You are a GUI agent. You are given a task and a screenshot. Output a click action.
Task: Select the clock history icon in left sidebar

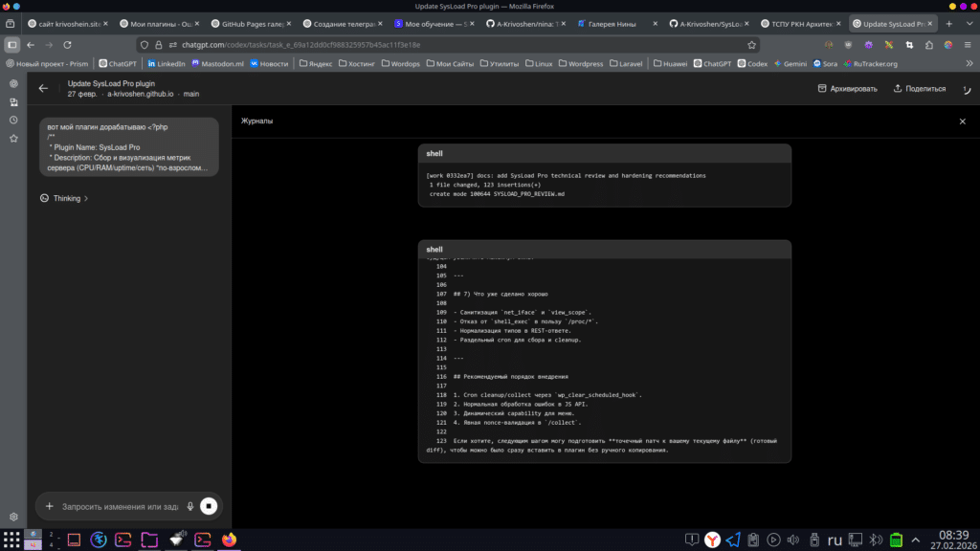click(12, 120)
